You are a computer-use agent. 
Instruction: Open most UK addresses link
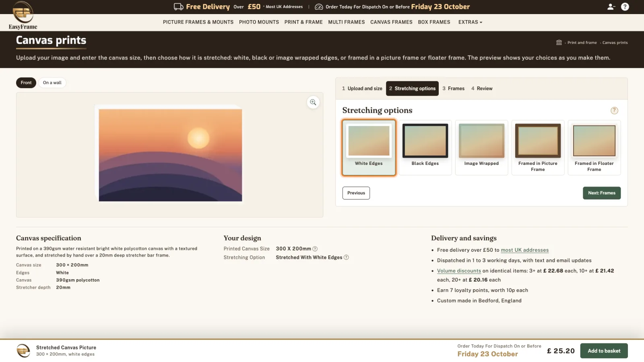524,250
